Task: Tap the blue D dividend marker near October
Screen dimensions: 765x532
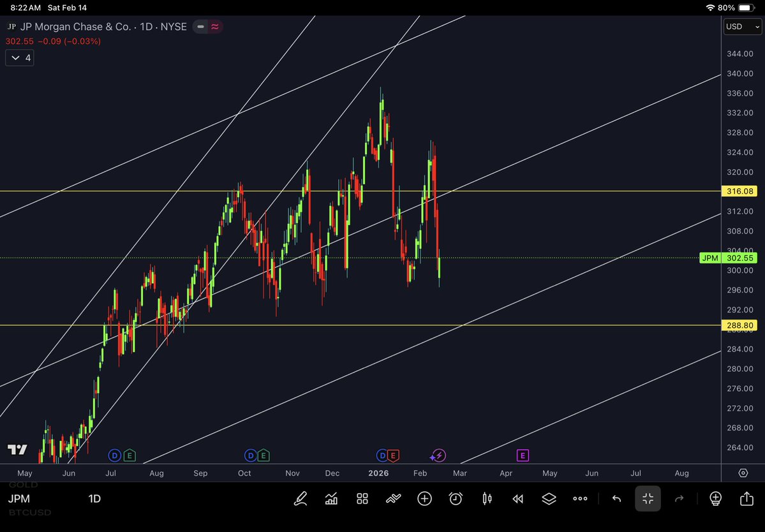Action: tap(250, 455)
